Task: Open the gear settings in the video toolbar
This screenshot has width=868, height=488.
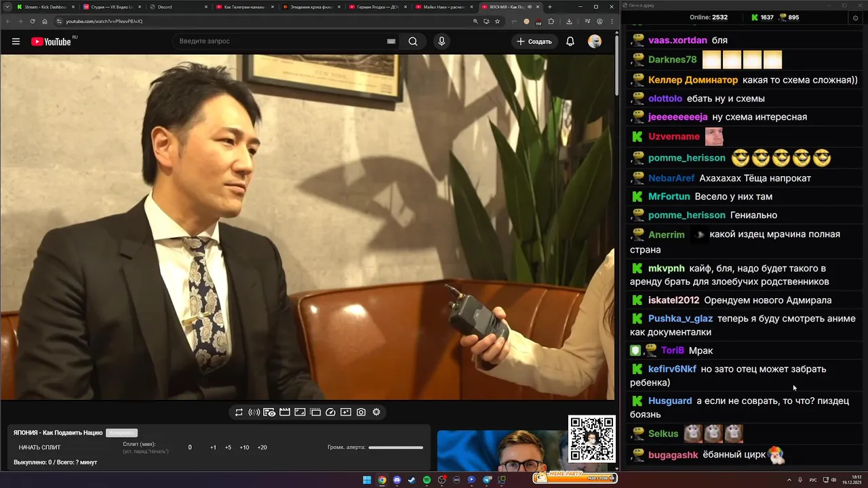Action: click(376, 412)
